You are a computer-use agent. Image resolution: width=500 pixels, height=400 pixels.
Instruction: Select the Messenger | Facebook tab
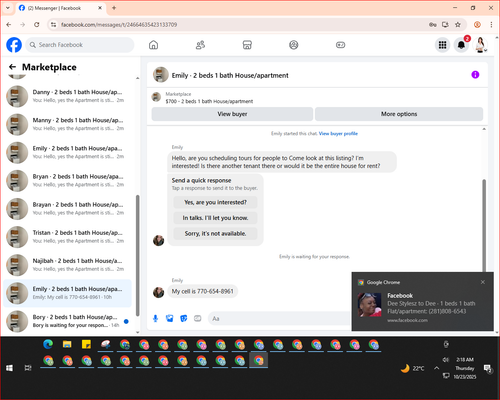[x=60, y=8]
